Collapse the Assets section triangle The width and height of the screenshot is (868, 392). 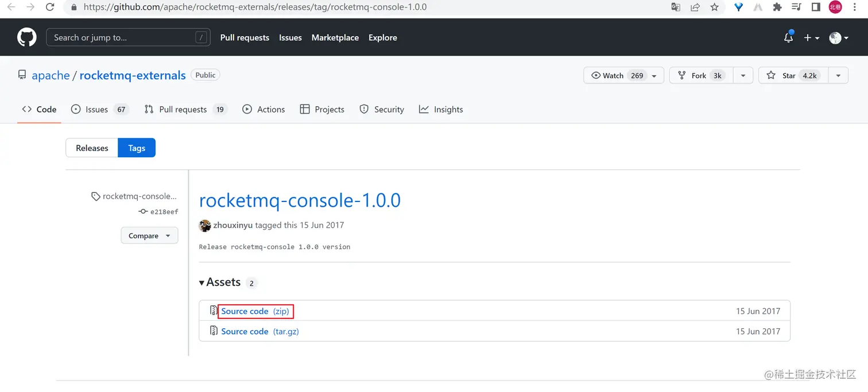click(x=201, y=283)
